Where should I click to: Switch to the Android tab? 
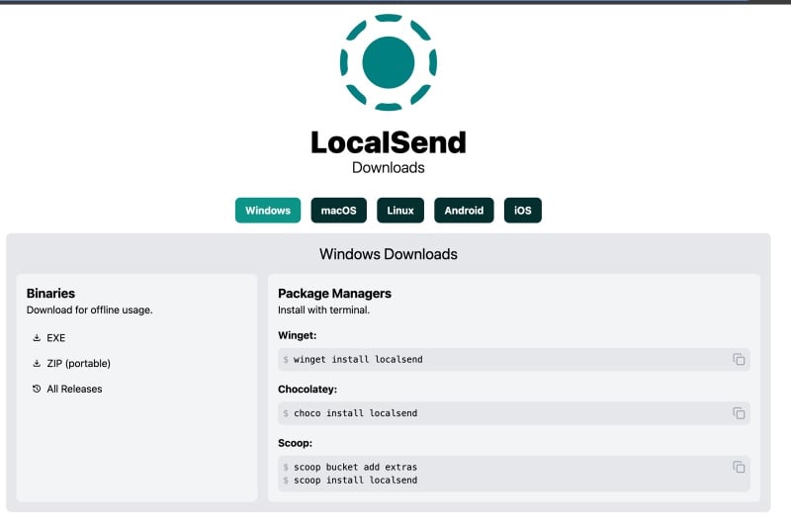pos(464,210)
